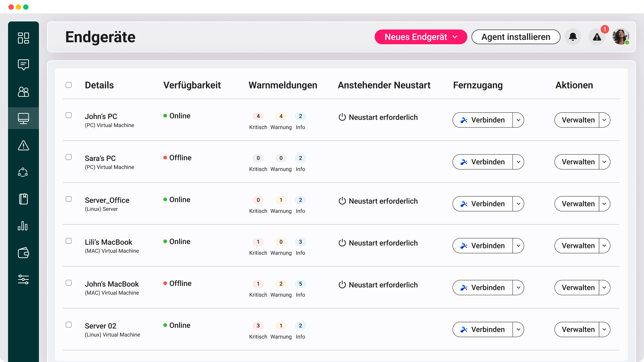
Task: Open the user profile avatar in the header
Action: (620, 37)
